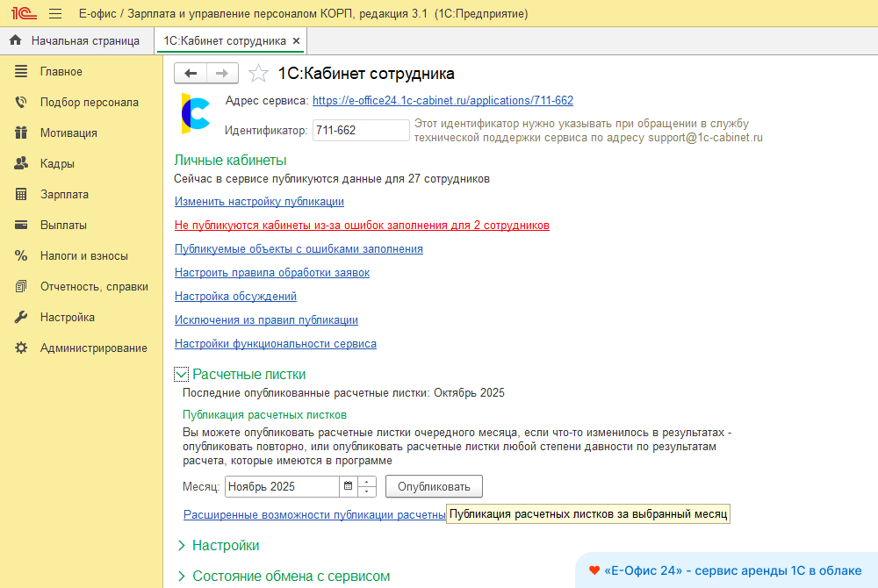Open the 1C logo main menu
This screenshot has height=588, width=878.
pyautogui.click(x=24, y=13)
